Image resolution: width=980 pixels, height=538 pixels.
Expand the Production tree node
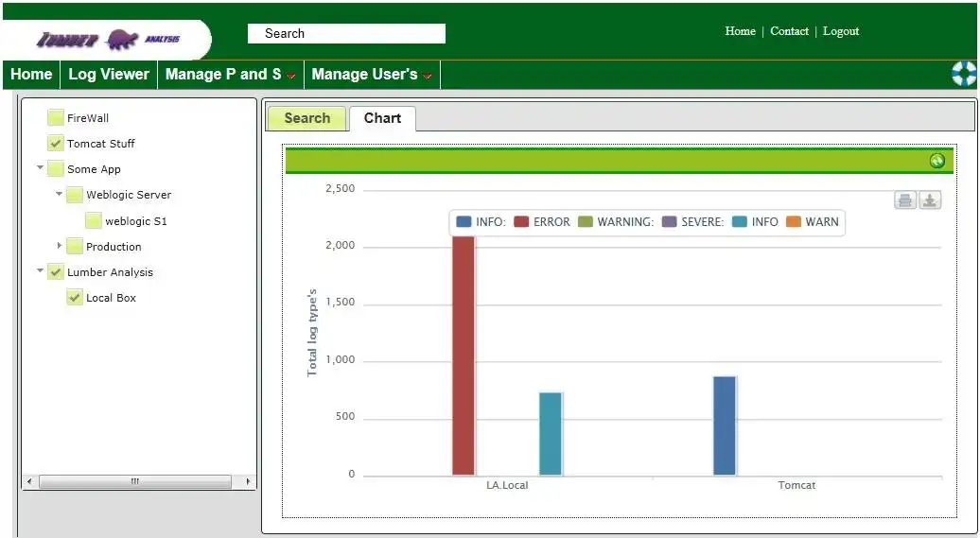[x=60, y=246]
